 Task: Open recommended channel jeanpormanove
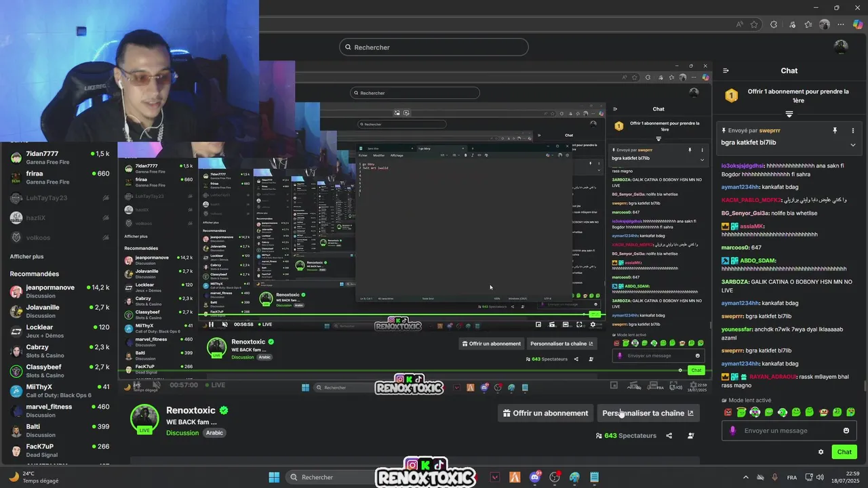[59, 291]
